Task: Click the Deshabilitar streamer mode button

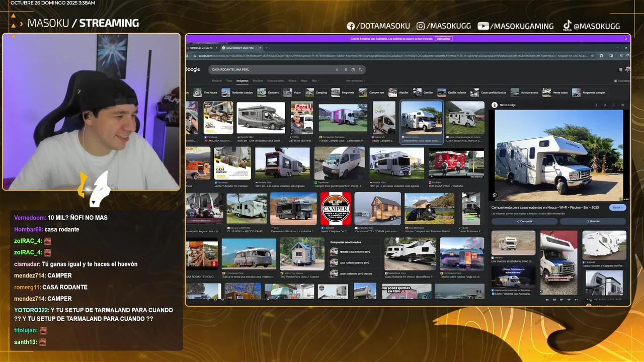Action: (x=443, y=39)
